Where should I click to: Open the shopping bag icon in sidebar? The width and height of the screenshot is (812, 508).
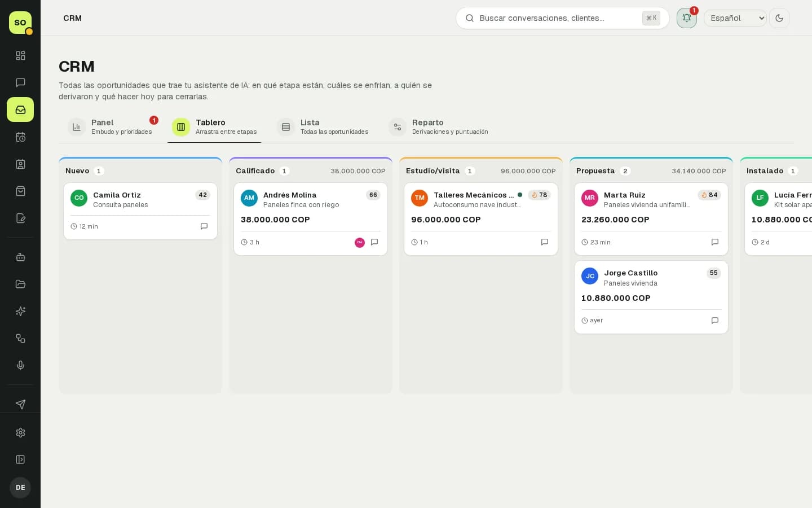(20, 191)
